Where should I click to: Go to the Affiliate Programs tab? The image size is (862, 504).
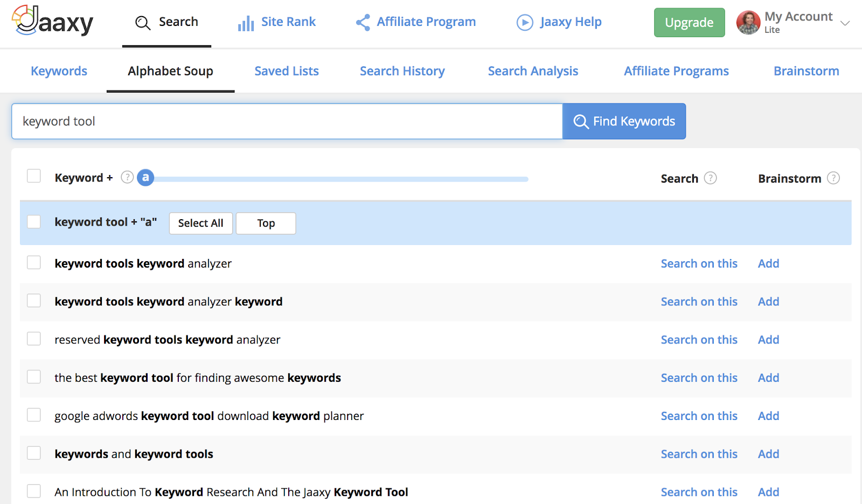[676, 71]
